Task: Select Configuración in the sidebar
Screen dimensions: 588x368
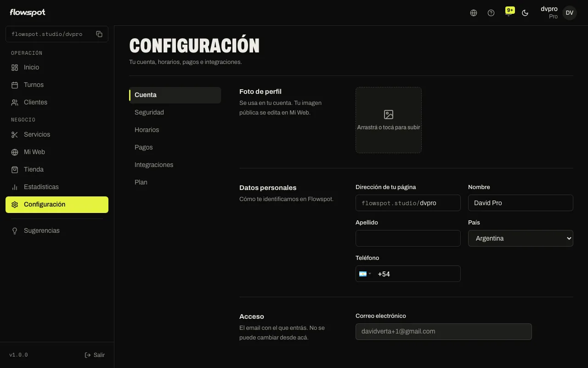Action: (x=57, y=205)
